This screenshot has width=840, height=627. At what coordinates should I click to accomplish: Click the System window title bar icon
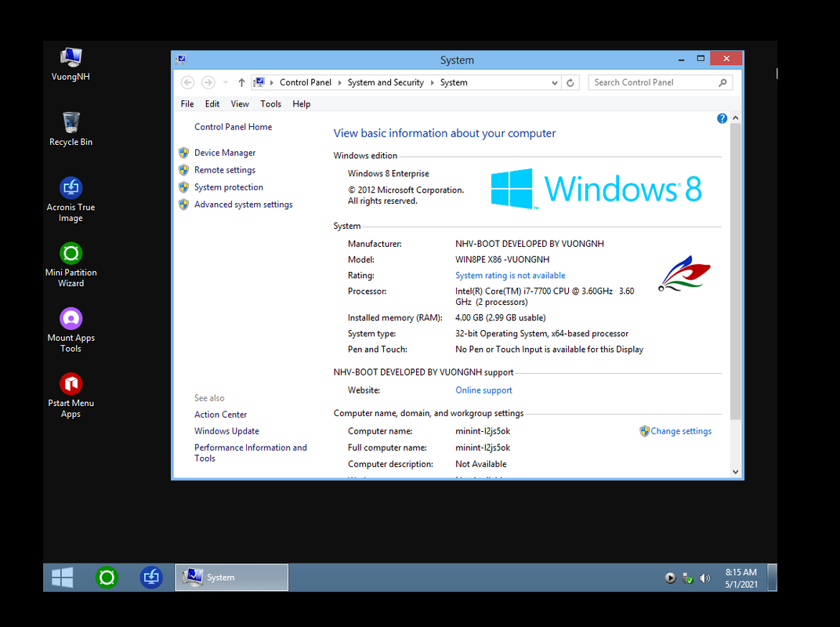point(181,60)
